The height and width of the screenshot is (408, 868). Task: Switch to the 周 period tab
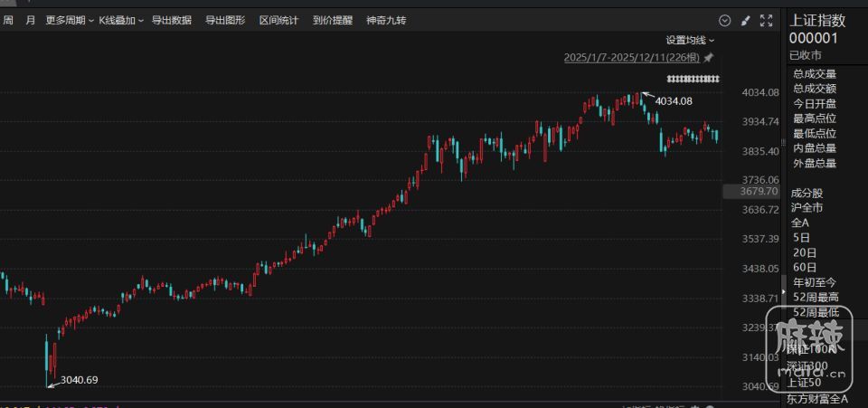click(x=8, y=20)
